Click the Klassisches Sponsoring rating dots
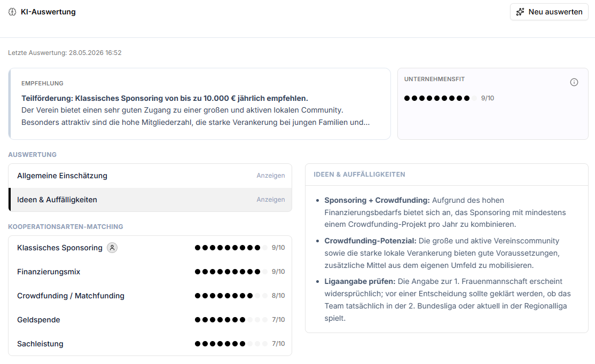Image resolution: width=595 pixels, height=364 pixels. tap(231, 248)
